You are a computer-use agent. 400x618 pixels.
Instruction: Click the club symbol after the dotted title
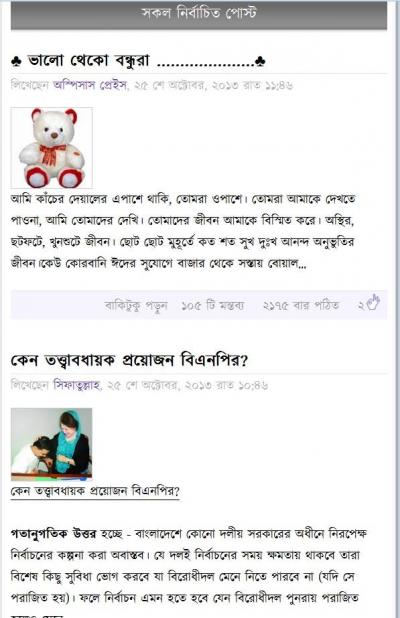coord(260,61)
